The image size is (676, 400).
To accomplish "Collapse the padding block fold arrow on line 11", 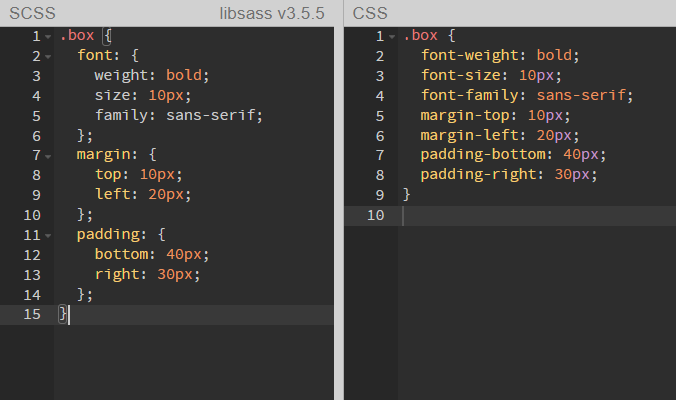I will (x=48, y=235).
